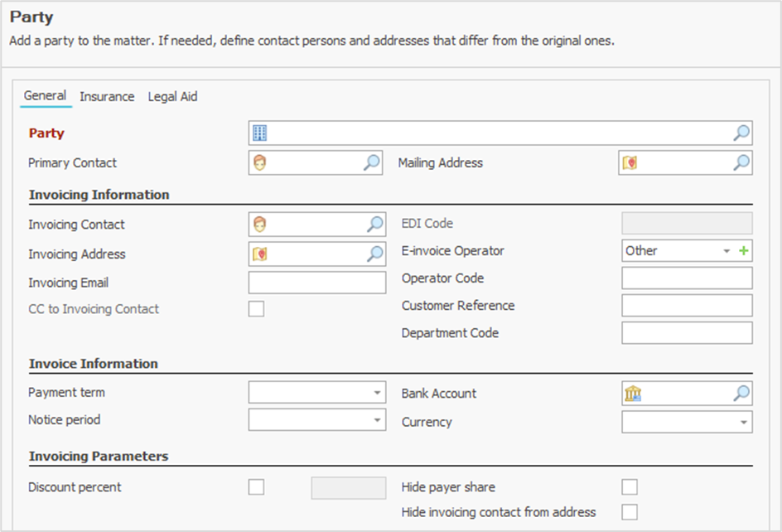Screen dimensions: 782x532
Task: Expand the Currency dropdown list
Action: click(743, 423)
